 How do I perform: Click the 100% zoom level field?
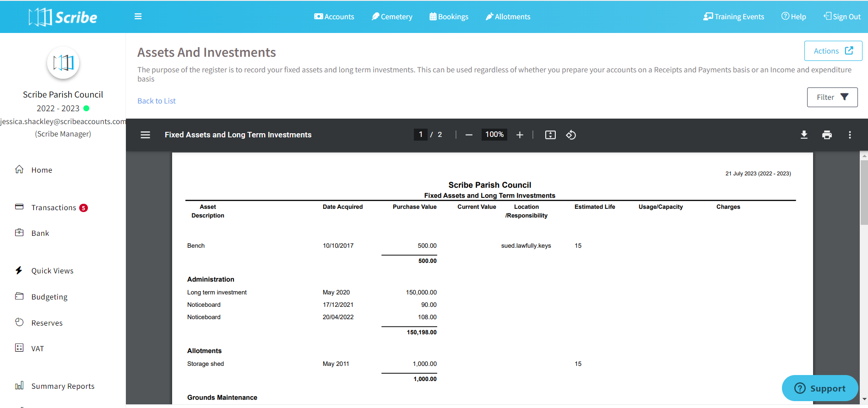[494, 135]
